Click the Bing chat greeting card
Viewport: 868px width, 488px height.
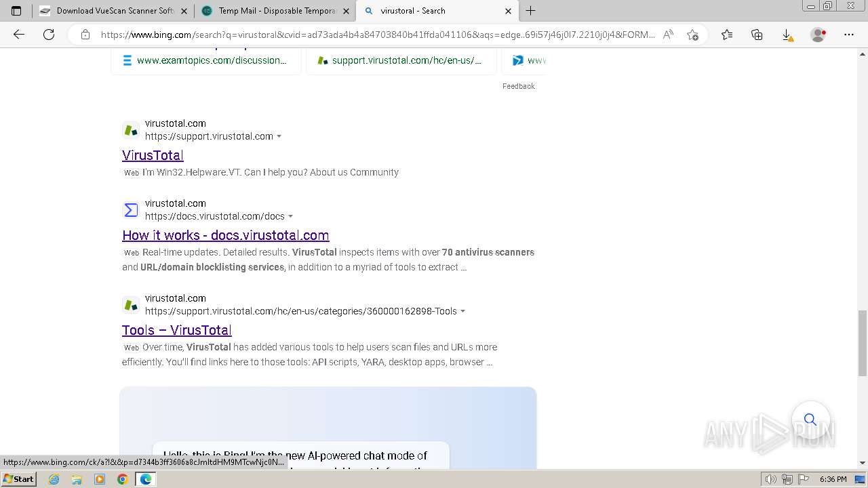click(x=301, y=455)
